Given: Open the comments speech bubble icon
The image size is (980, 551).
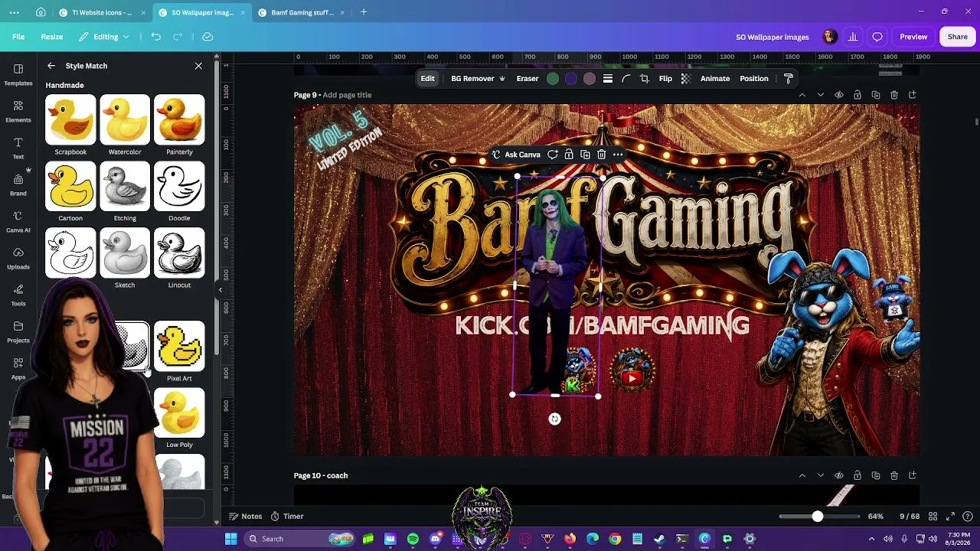Looking at the screenshot, I should [877, 37].
